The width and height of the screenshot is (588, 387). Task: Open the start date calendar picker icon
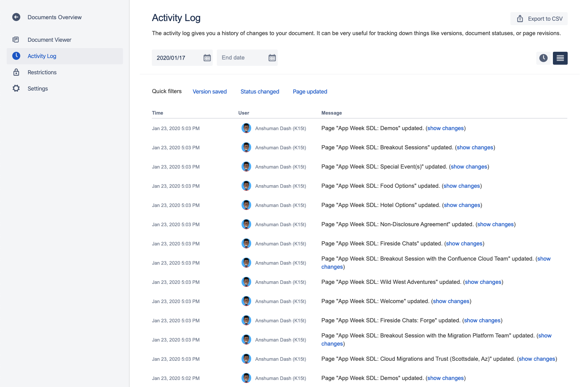pos(207,58)
